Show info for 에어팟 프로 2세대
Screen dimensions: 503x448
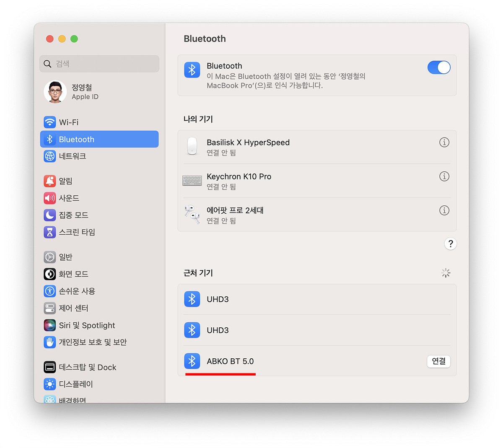(x=444, y=210)
